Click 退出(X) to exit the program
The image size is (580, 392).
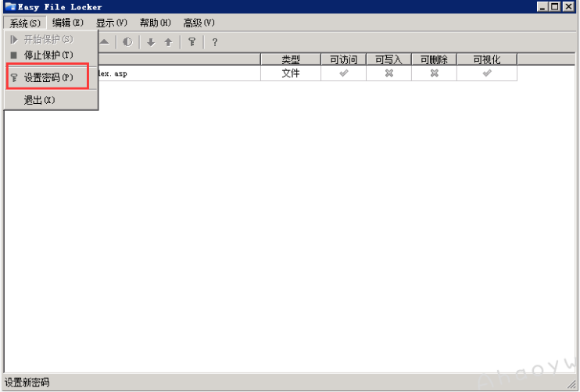pos(39,101)
